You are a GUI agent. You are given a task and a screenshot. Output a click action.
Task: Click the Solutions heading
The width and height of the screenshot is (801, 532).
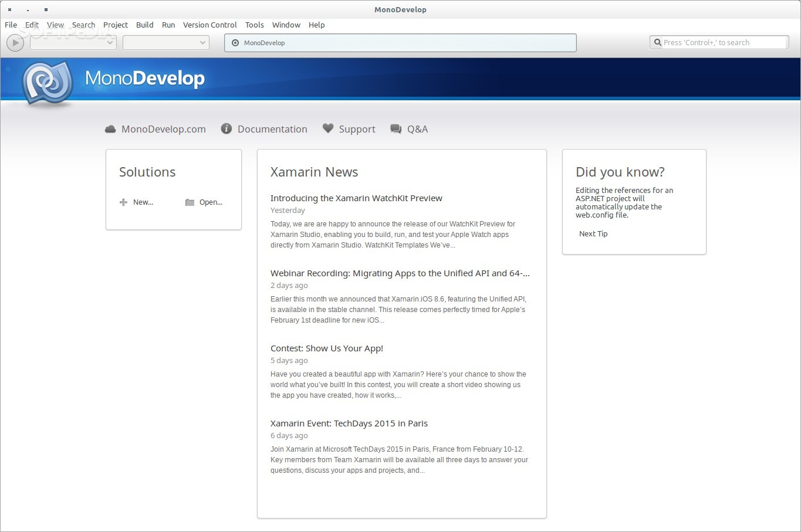(x=147, y=172)
